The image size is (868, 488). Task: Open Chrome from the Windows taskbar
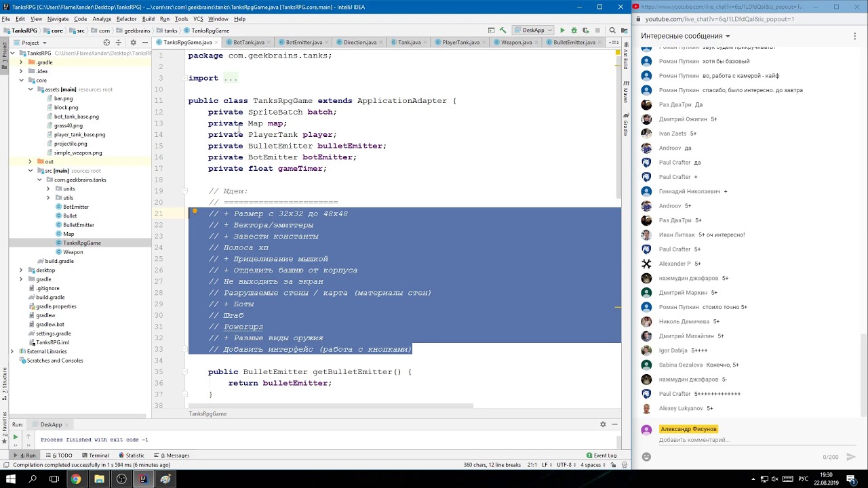(x=76, y=479)
